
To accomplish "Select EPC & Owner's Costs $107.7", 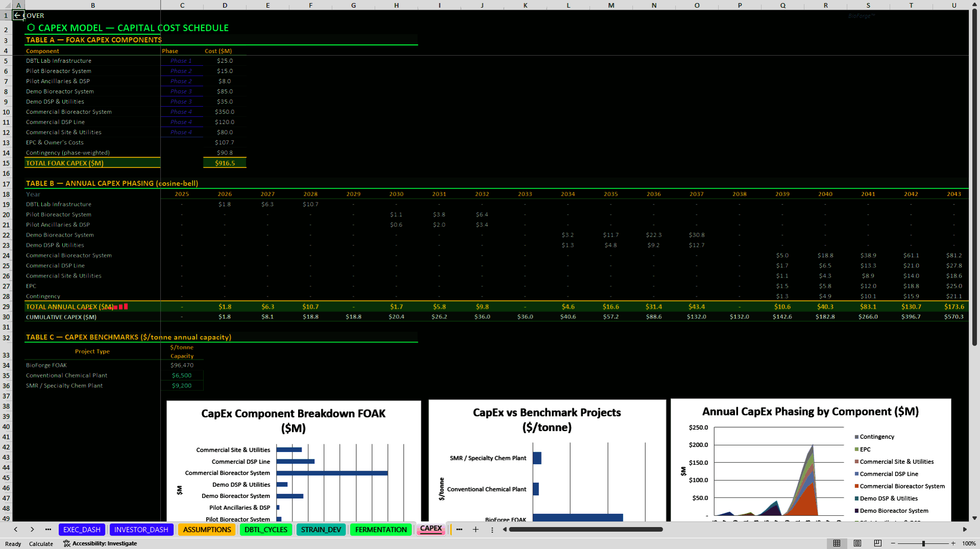I will click(x=225, y=142).
